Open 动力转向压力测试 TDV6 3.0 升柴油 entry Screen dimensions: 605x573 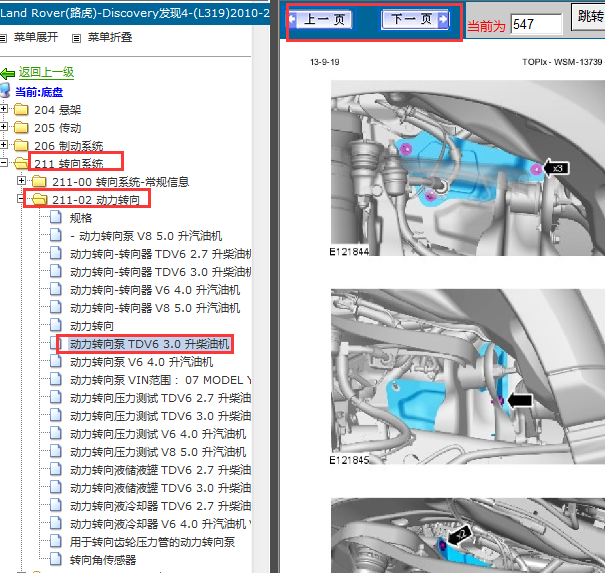[x=161, y=416]
